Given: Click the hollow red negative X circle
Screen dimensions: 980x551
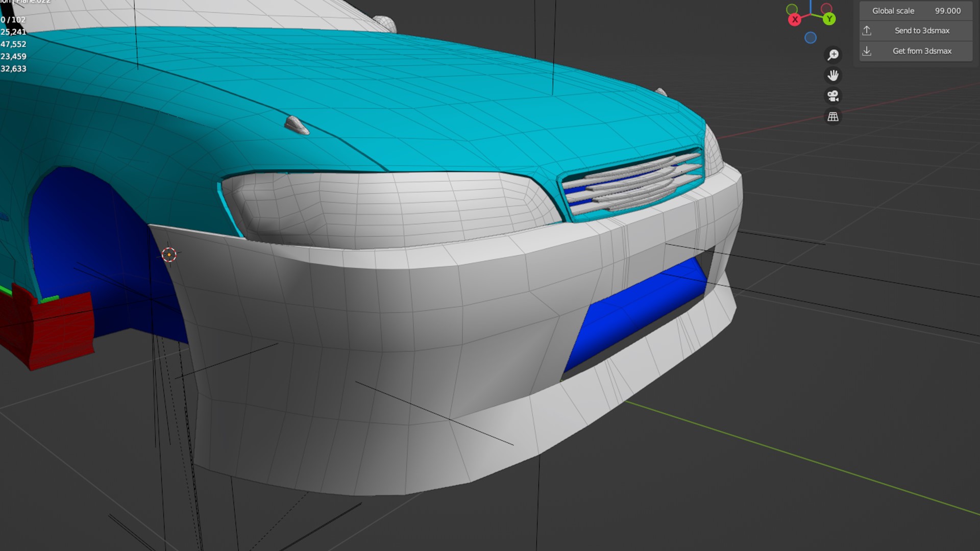Looking at the screenshot, I should click(826, 9).
